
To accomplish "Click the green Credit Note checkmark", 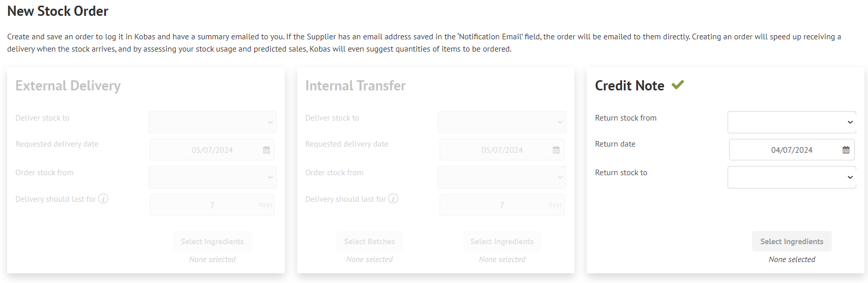I will (x=678, y=85).
